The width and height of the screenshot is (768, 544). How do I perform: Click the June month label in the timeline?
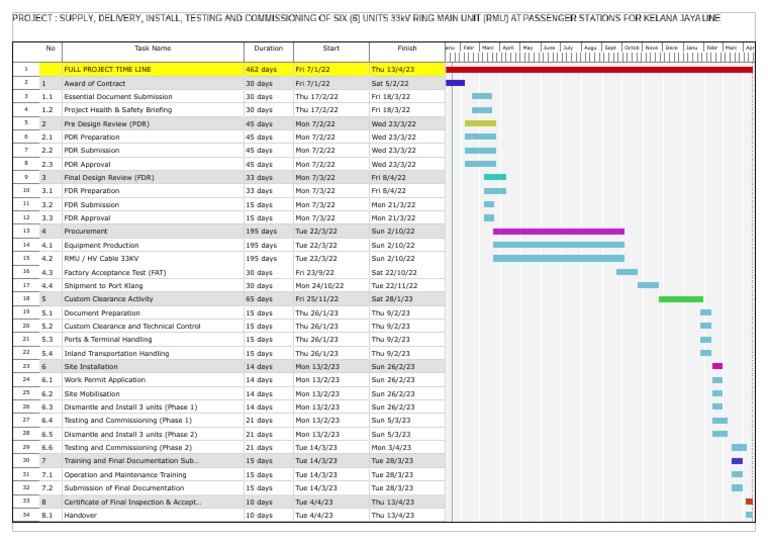[x=548, y=47]
